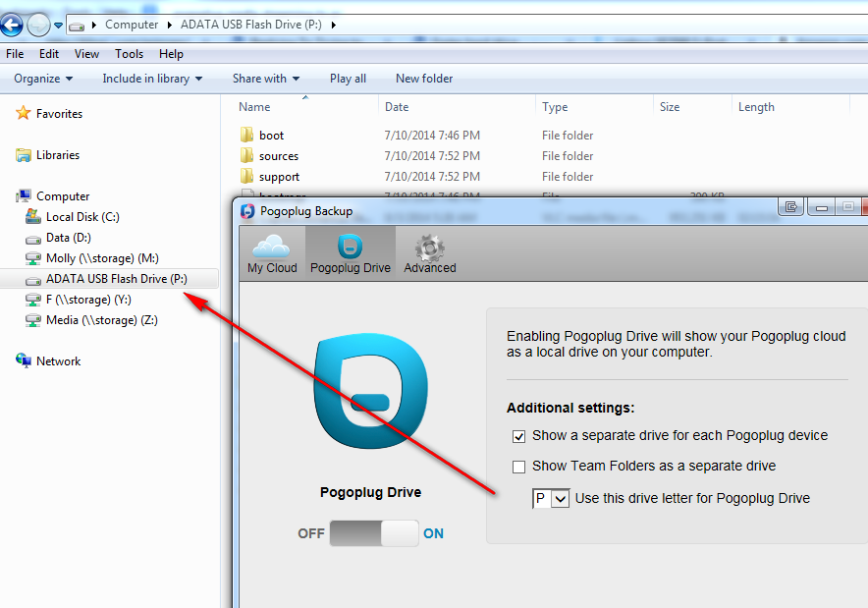
Task: Click the Pogoplug window compact mode icon
Action: click(x=791, y=207)
